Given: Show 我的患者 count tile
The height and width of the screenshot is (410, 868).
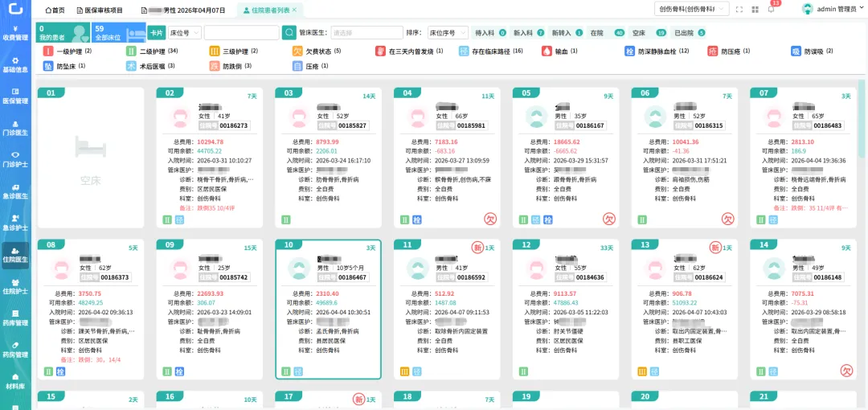Looking at the screenshot, I should (x=63, y=33).
